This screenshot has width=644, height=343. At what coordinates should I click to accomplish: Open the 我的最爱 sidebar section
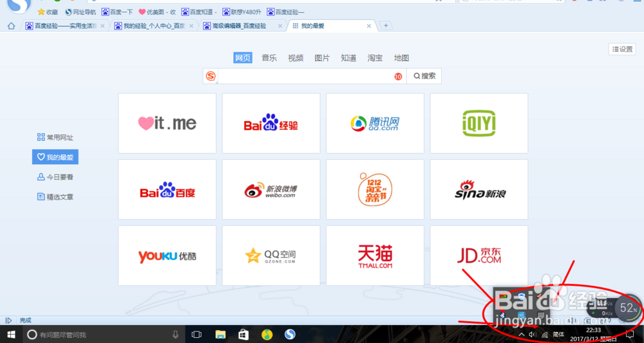55,157
